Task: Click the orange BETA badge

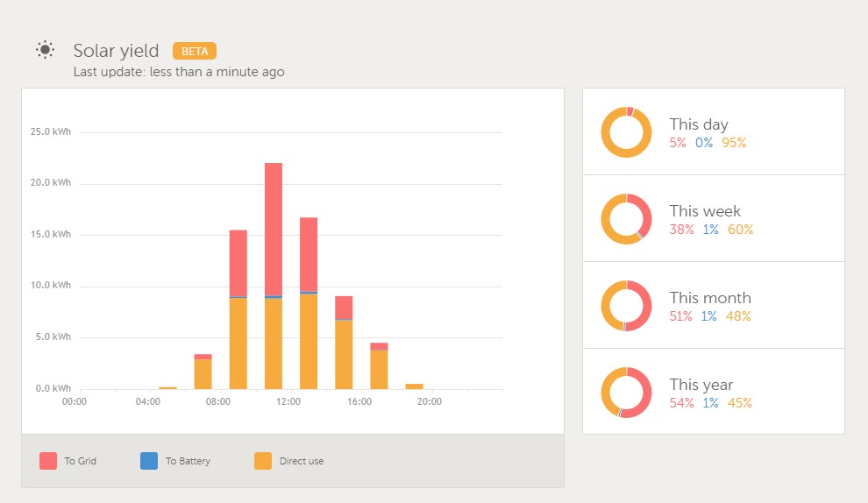Action: point(194,51)
